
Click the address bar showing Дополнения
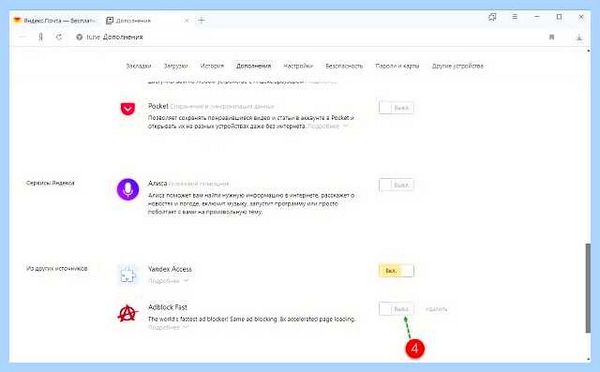pyautogui.click(x=306, y=37)
